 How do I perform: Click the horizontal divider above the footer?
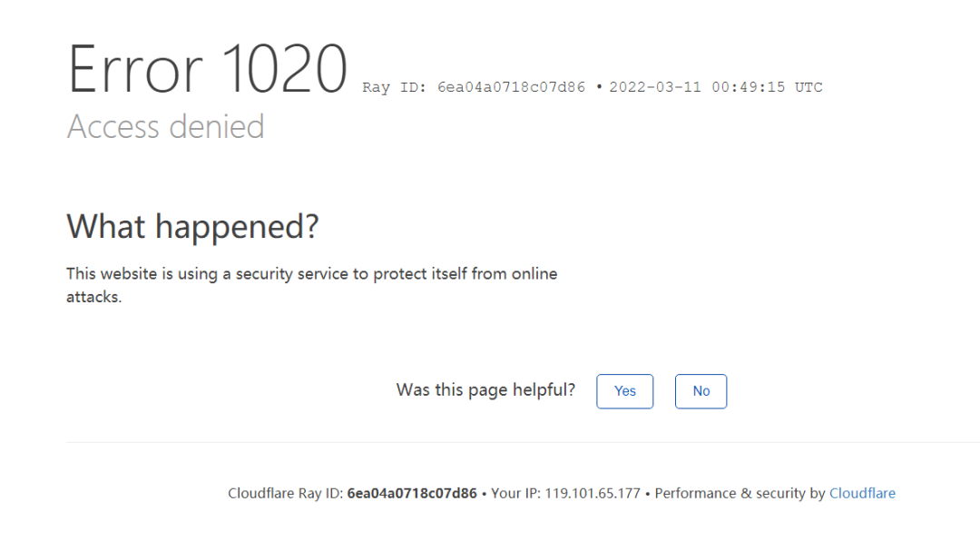(x=522, y=443)
